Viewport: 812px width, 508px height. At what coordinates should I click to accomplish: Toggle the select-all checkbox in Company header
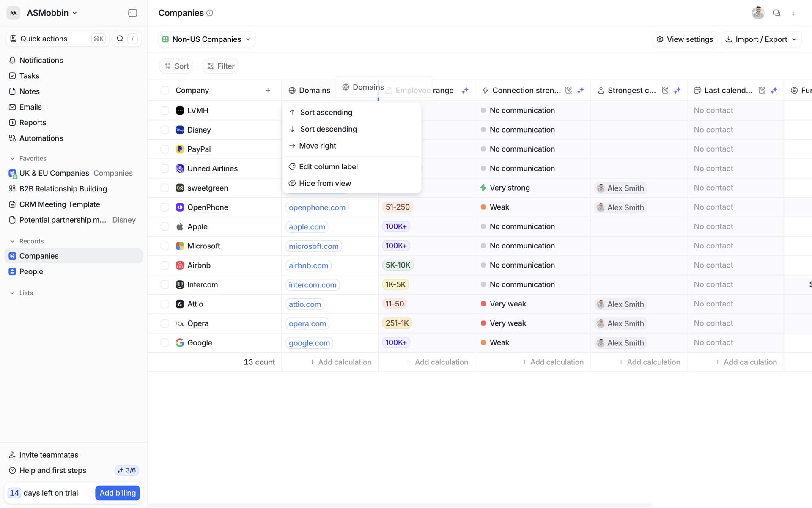[165, 90]
